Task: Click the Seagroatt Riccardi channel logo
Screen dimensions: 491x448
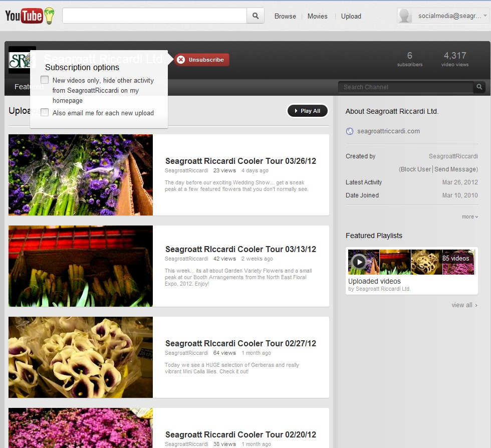Action: [22, 60]
